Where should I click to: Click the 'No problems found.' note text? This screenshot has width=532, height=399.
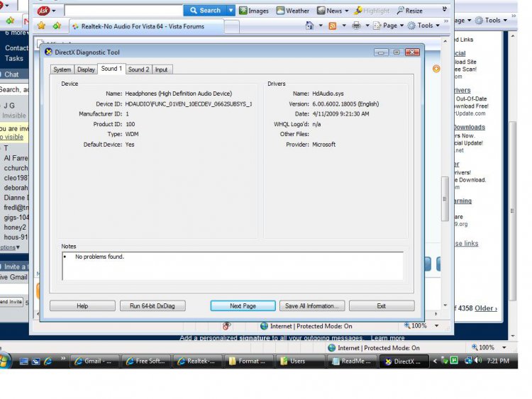99,257
